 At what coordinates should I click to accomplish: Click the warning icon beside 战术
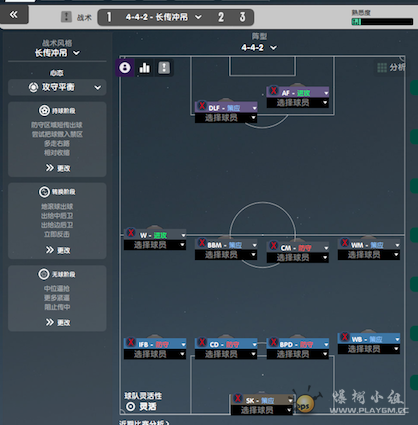coord(66,17)
